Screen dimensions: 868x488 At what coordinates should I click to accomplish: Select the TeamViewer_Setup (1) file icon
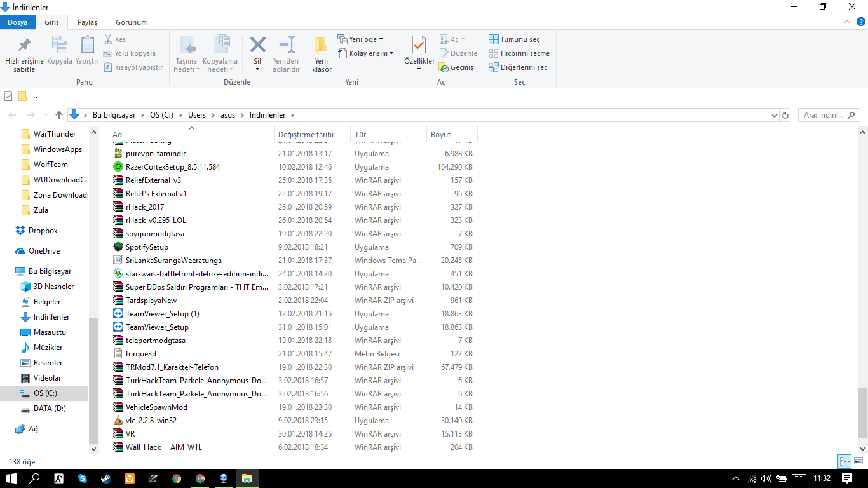(x=118, y=314)
